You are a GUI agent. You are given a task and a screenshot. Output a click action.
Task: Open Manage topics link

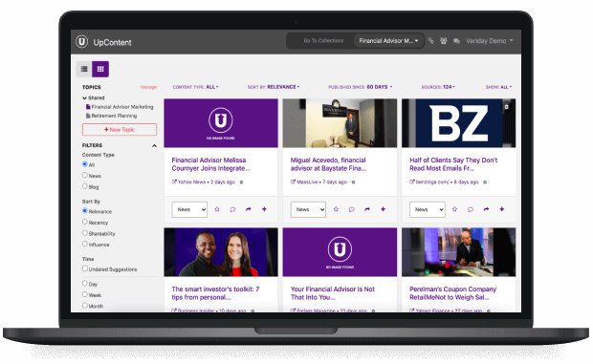click(x=148, y=87)
